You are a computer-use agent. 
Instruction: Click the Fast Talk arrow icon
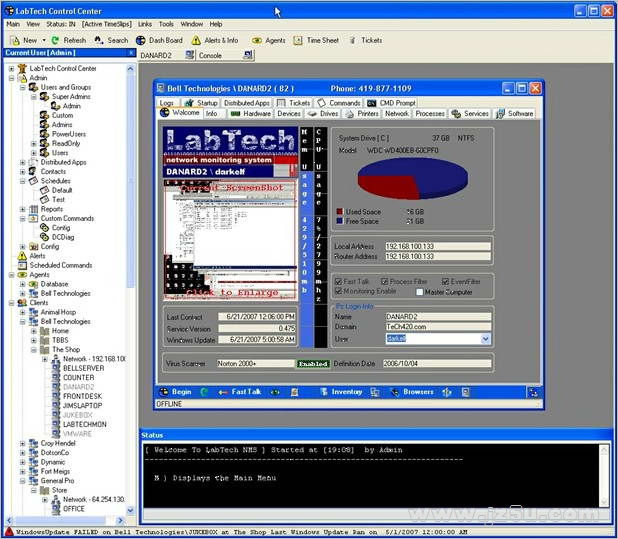(x=223, y=392)
